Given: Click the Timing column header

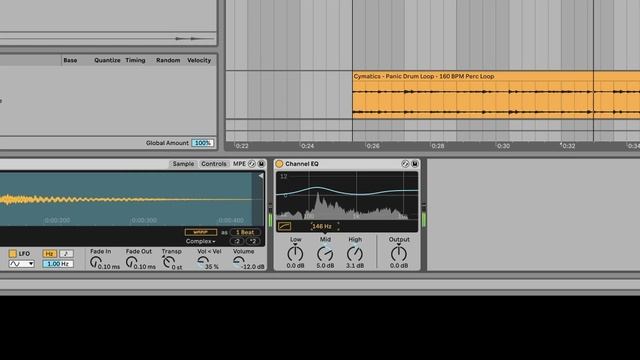Looking at the screenshot, I should pyautogui.click(x=135, y=60).
